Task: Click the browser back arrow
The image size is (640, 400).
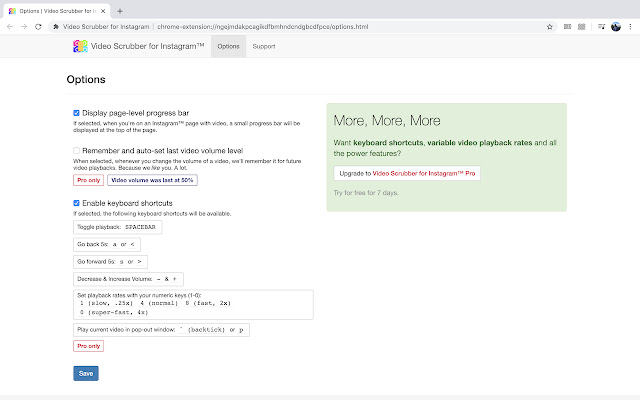Action: tap(10, 27)
